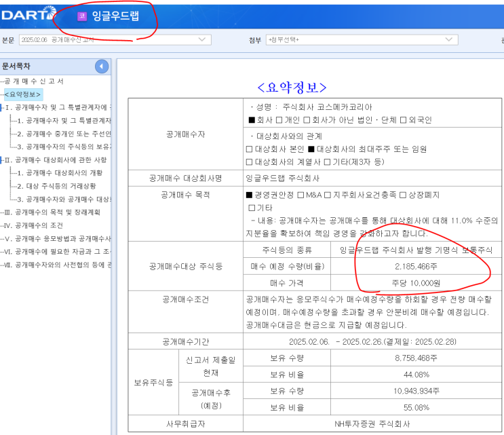
Task: Click the purple KOSDAQ market badge icon
Action: pos(82,16)
